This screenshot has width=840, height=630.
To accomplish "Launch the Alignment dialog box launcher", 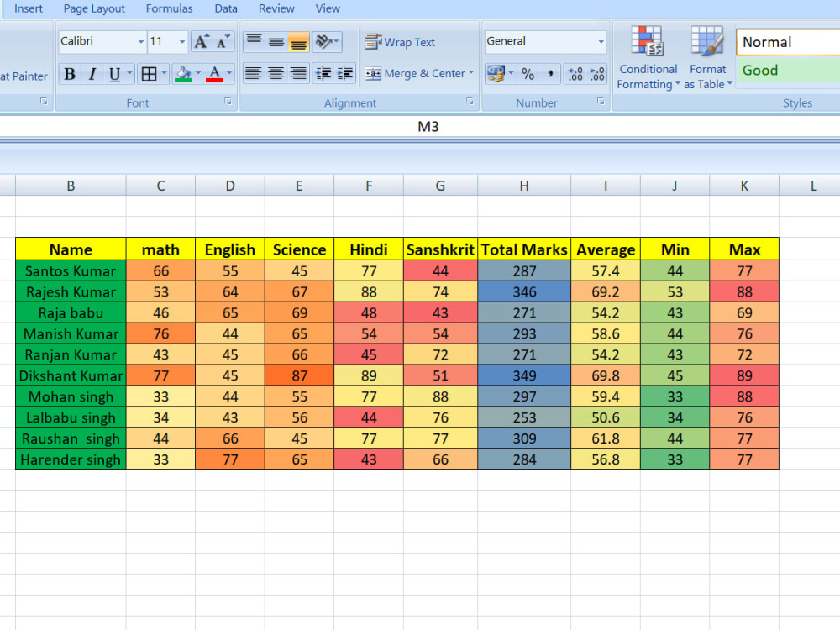I will (x=470, y=102).
